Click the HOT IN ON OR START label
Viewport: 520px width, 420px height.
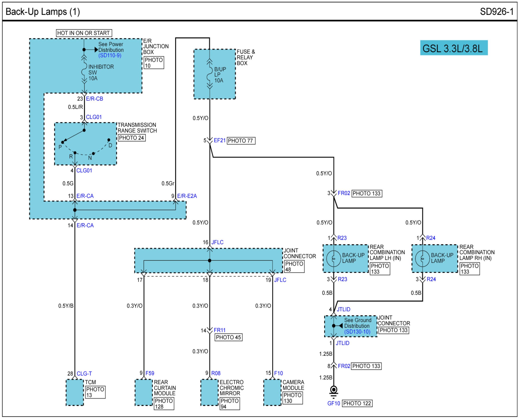point(84,33)
